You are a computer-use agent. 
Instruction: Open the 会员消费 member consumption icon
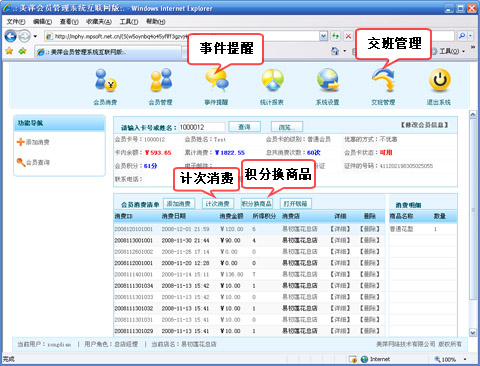(105, 80)
